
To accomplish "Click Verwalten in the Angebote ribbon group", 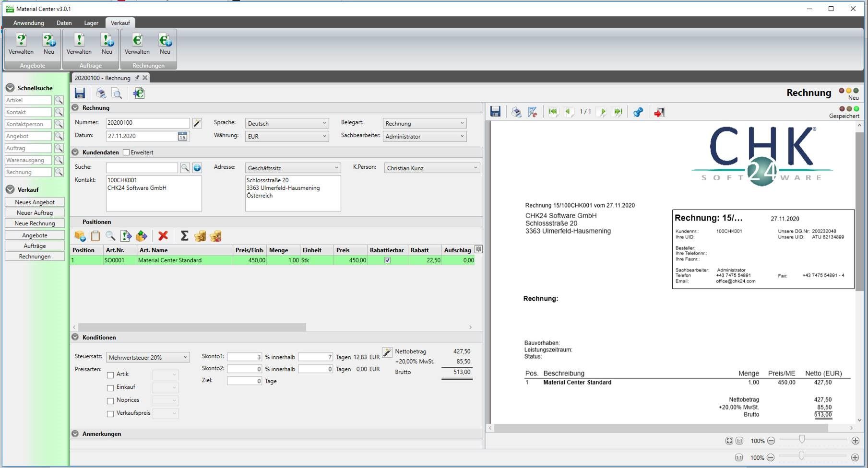I will tap(21, 44).
